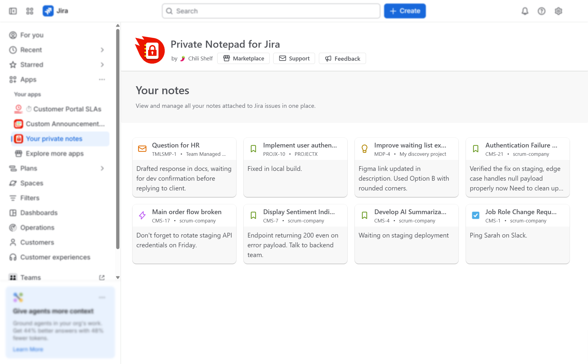Click the lightning icon on Main order flow broken
The height and width of the screenshot is (364, 588).
coord(142,215)
